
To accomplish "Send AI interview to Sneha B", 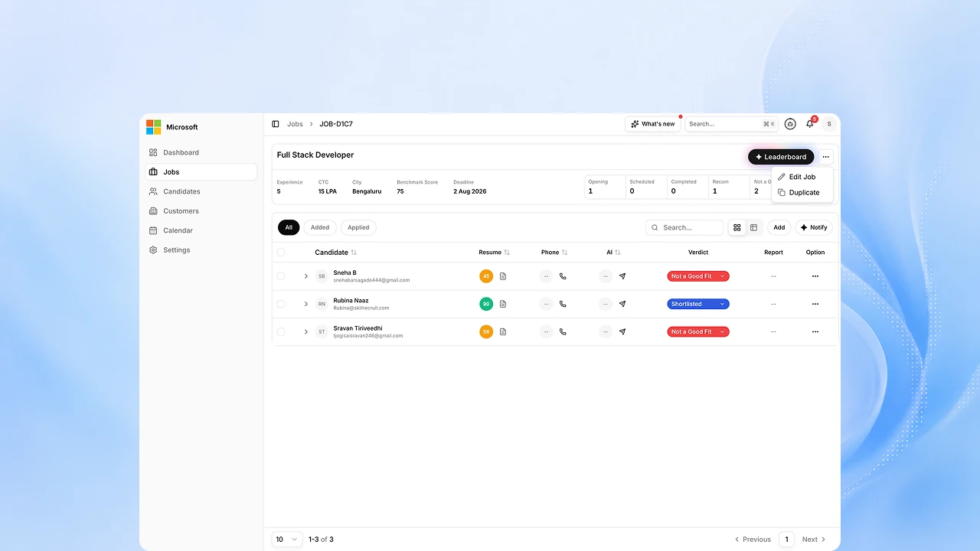I will click(x=622, y=276).
